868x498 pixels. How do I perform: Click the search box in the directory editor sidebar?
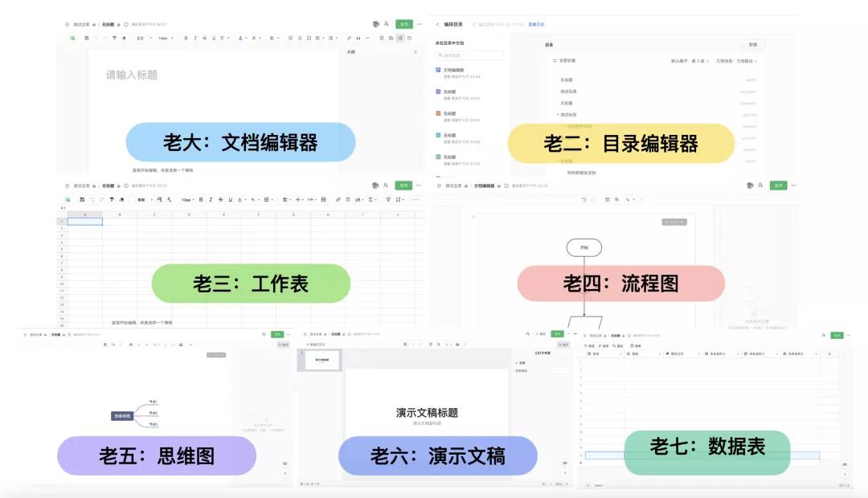[469, 55]
